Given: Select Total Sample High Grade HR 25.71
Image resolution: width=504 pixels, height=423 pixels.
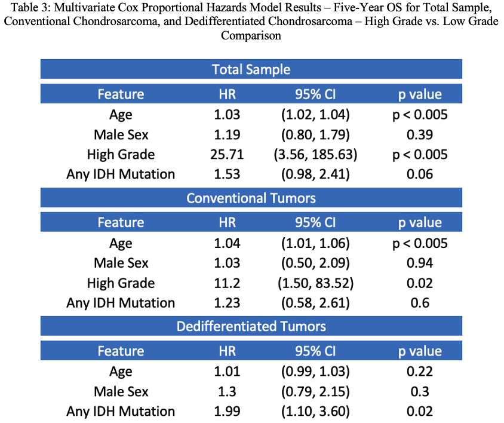Looking at the screenshot, I should pos(227,154).
